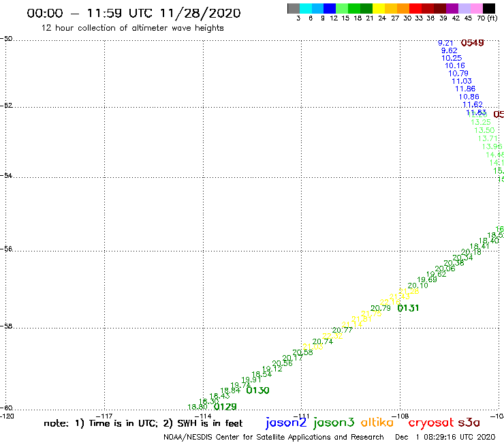Click the 0549 time stamp
Viewport: 504px width, 443px height.
tap(472, 43)
